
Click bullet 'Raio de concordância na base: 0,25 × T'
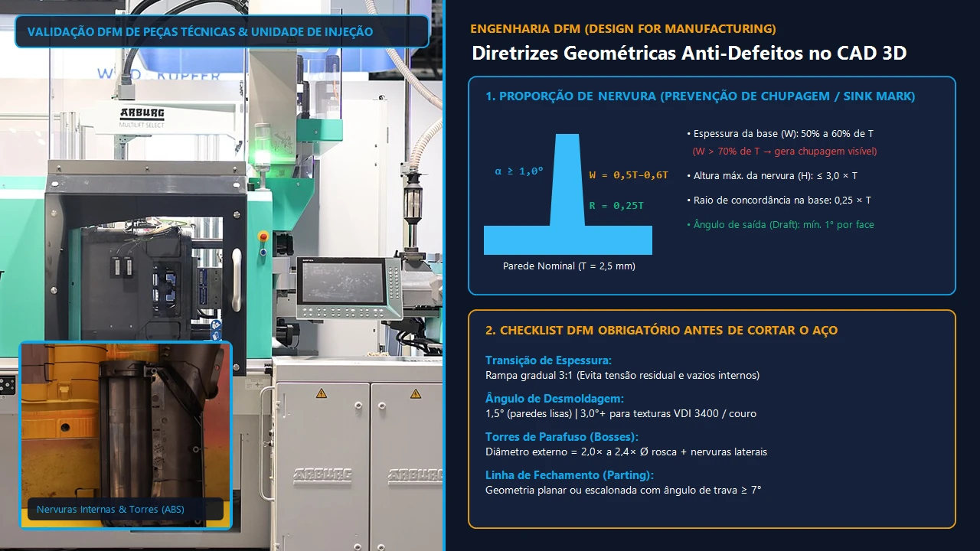tap(779, 201)
